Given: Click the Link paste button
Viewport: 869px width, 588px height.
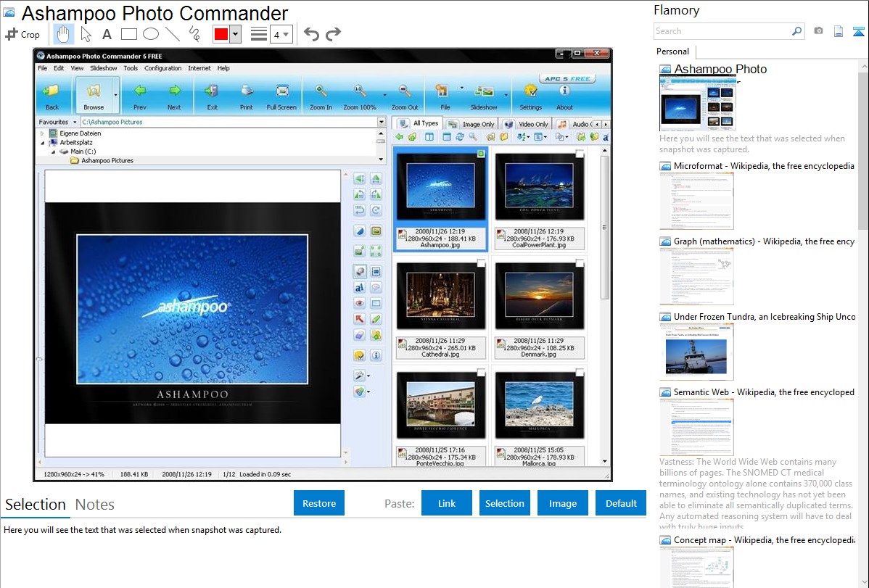Looking at the screenshot, I should (447, 503).
